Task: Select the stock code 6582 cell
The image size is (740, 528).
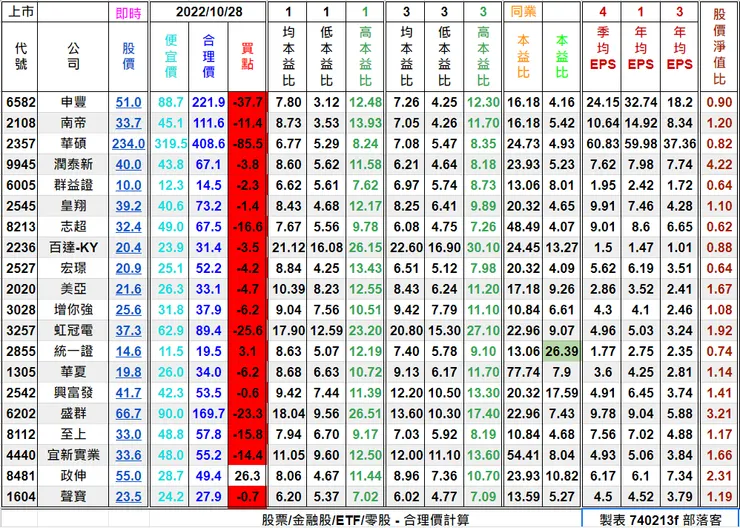Action: [x=20, y=102]
